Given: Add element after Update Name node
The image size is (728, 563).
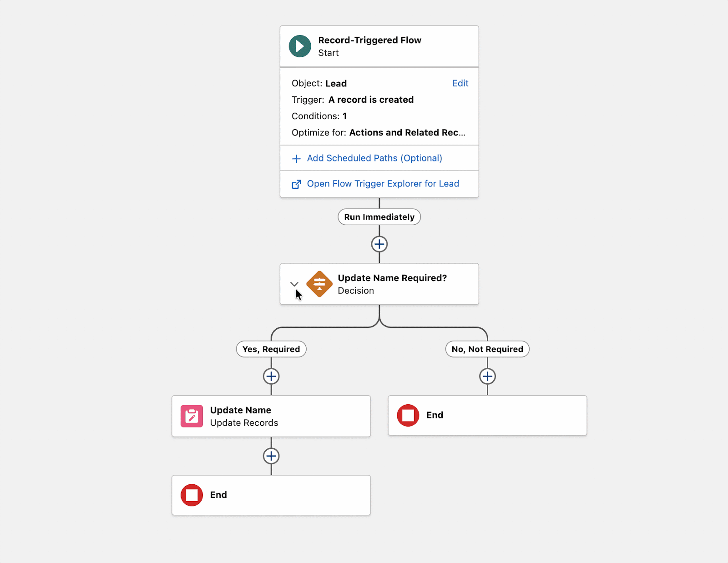Looking at the screenshot, I should [271, 456].
